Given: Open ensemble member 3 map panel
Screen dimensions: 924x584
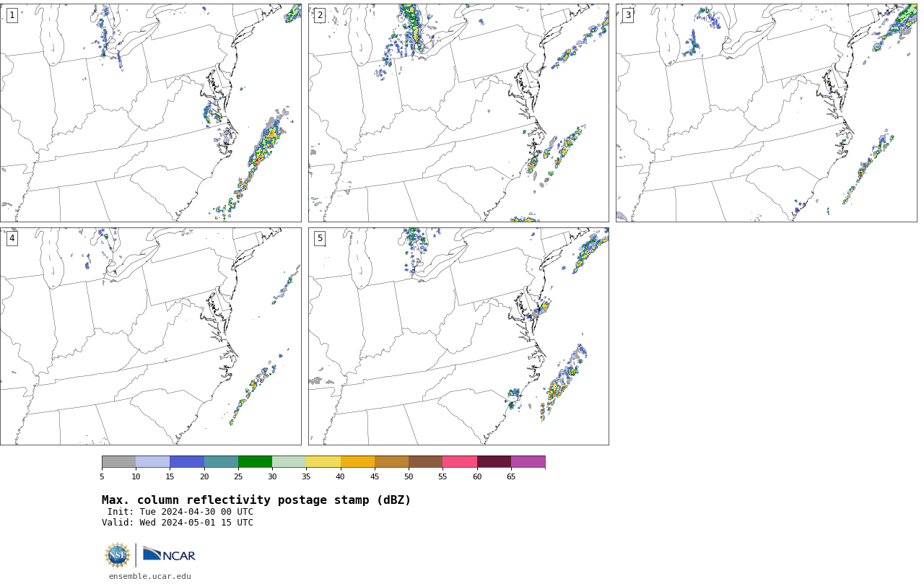Looking at the screenshot, I should click(766, 113).
